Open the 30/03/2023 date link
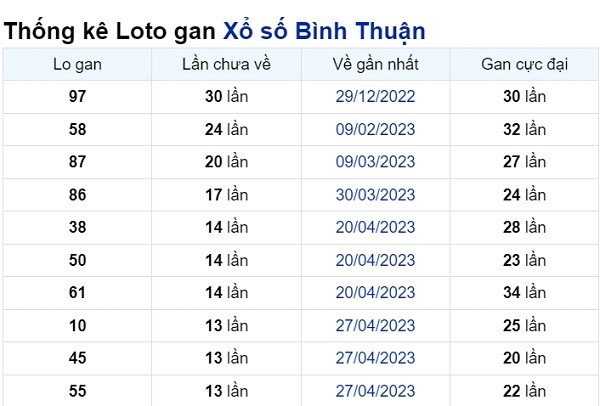Screen dimensions: 600x406 [x=375, y=195]
